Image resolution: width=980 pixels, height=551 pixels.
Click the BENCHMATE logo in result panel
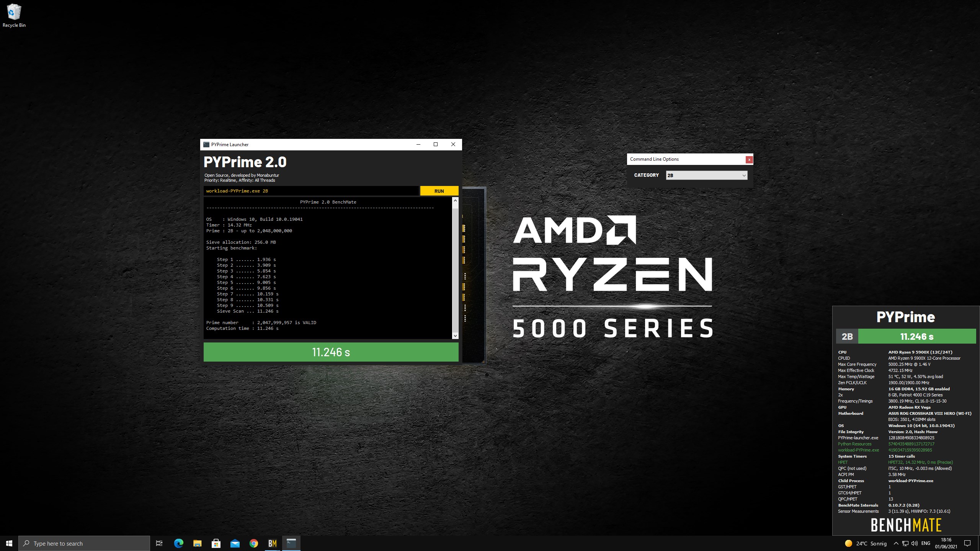[906, 525]
